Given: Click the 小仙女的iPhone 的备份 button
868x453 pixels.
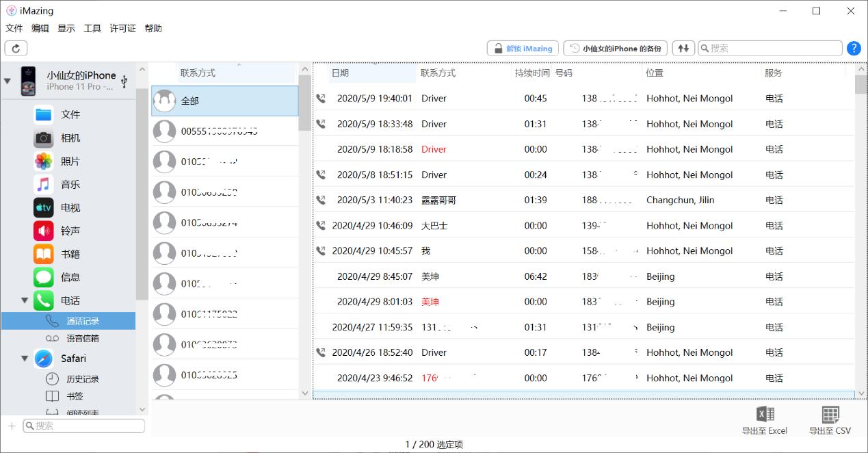Looking at the screenshot, I should pos(616,48).
